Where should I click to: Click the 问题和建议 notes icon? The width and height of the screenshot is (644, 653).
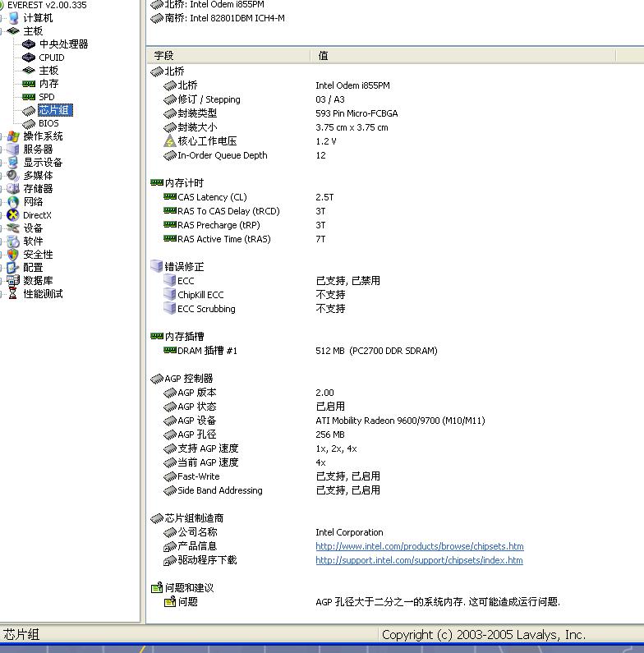tap(157, 587)
